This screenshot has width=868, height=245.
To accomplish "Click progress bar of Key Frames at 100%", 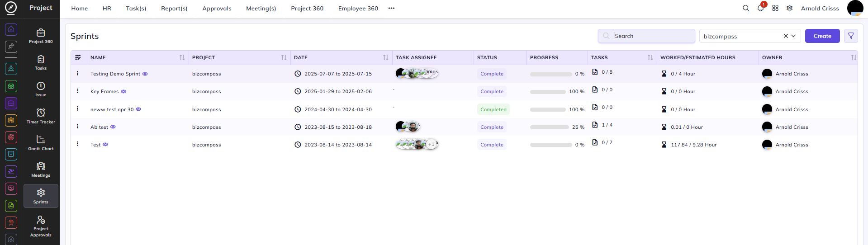I will point(548,91).
